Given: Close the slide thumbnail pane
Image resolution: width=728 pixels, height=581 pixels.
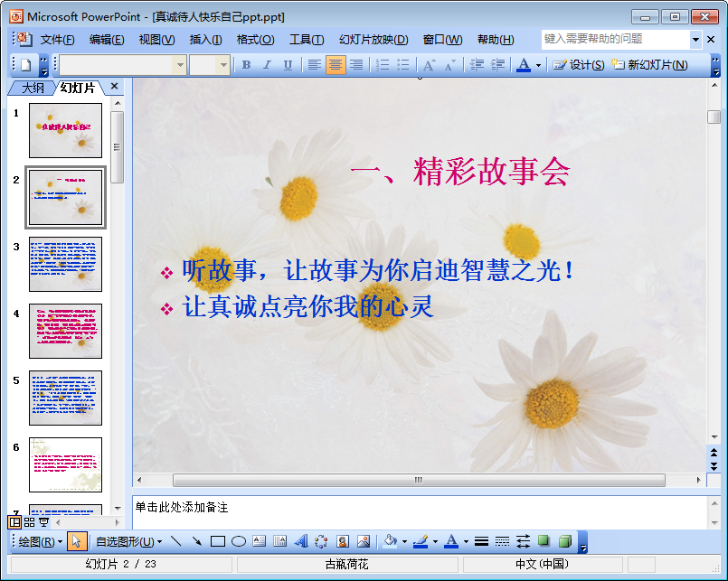Looking at the screenshot, I should click(114, 87).
